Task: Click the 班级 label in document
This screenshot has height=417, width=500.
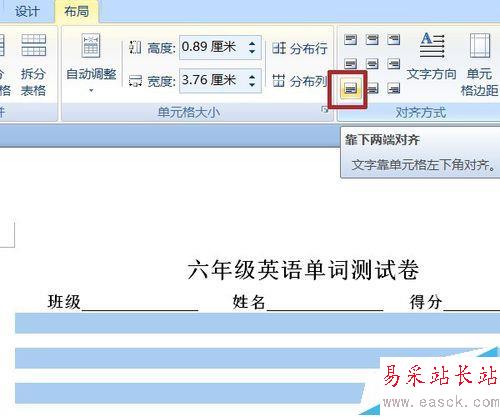Action: point(64,302)
